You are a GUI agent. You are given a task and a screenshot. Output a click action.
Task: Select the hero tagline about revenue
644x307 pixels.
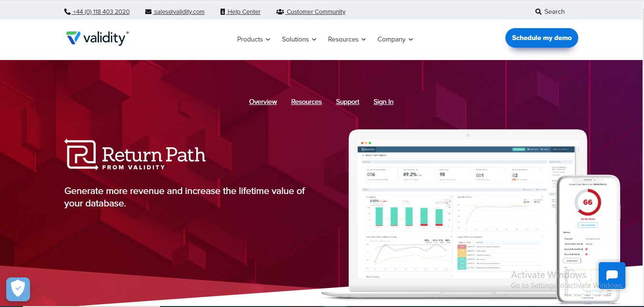coord(185,197)
